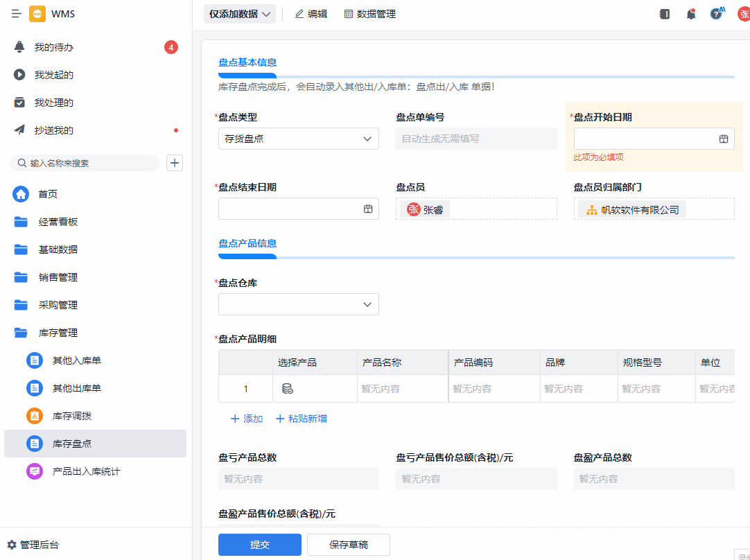This screenshot has height=560, width=750.
Task: Open 库存调拨 orange icon
Action: click(35, 416)
